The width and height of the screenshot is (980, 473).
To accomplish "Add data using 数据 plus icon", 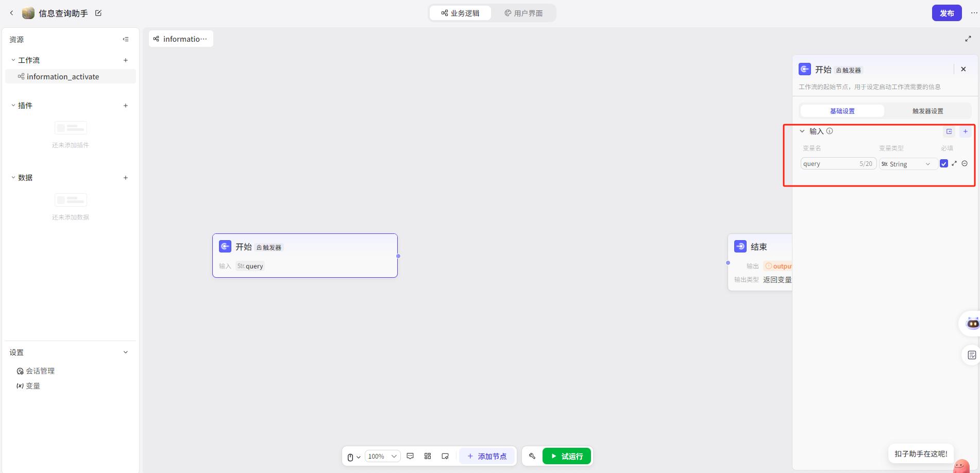I will 126,178.
